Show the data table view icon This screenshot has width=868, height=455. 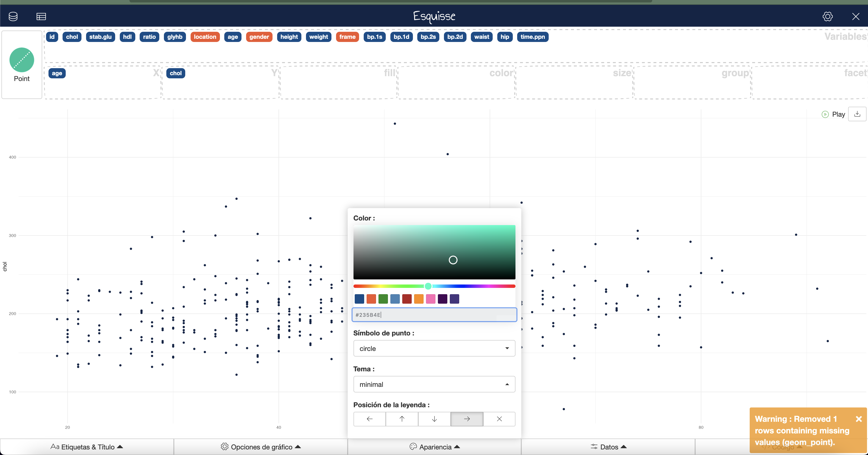41,16
